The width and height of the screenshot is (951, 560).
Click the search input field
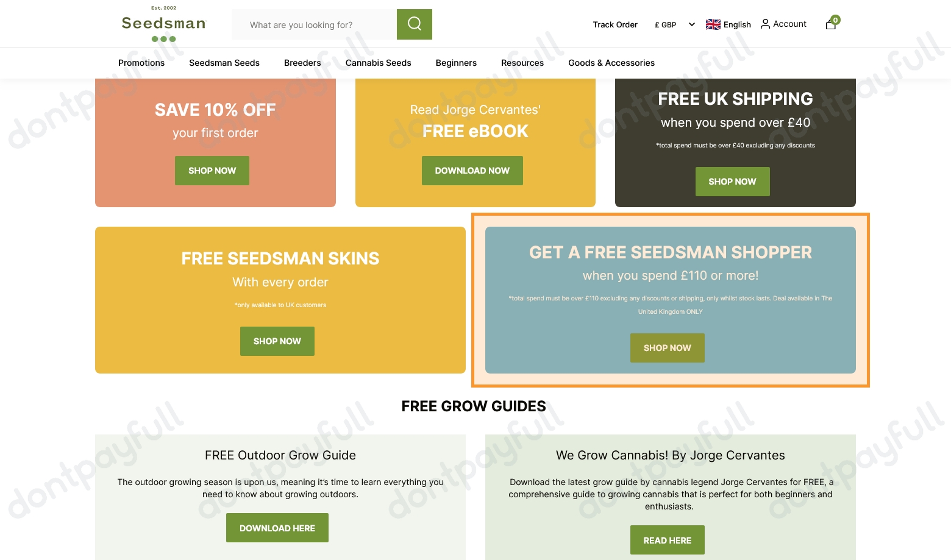coord(314,24)
